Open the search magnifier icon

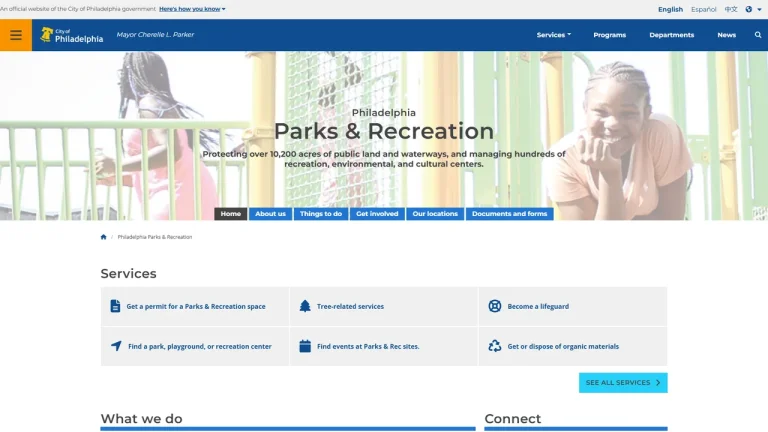(758, 35)
